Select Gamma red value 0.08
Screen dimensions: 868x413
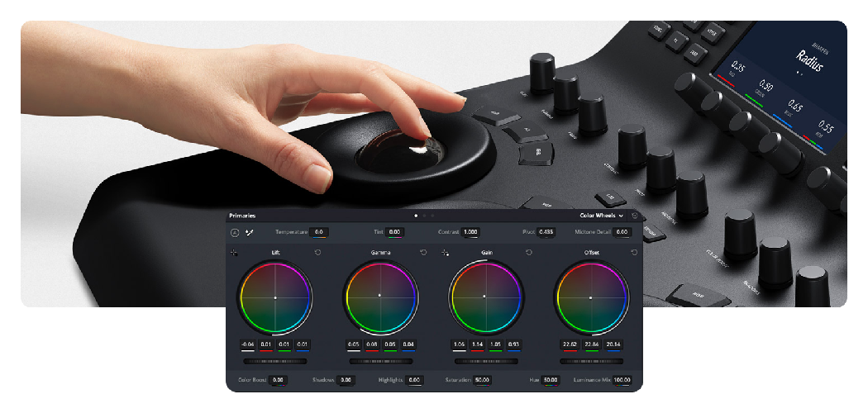click(372, 345)
